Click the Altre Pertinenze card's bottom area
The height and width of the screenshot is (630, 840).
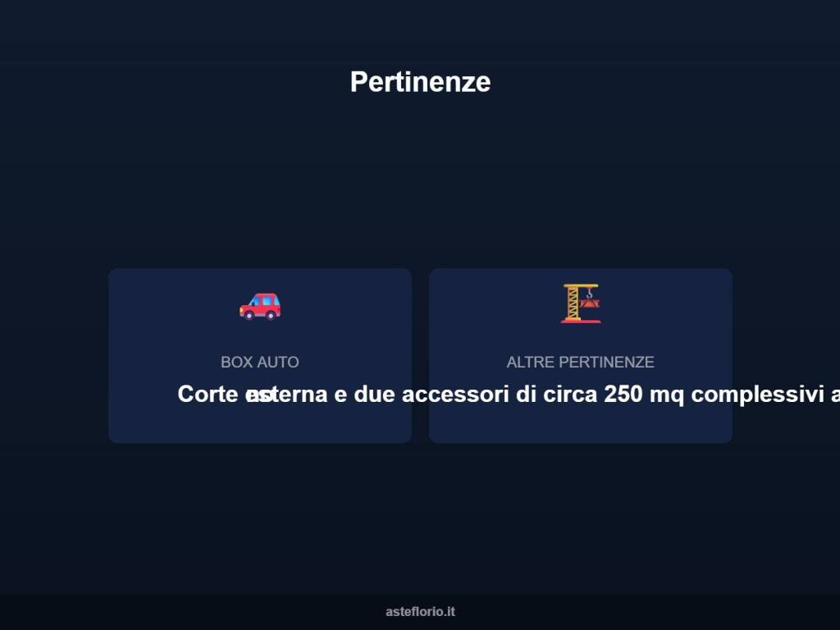pos(581,426)
